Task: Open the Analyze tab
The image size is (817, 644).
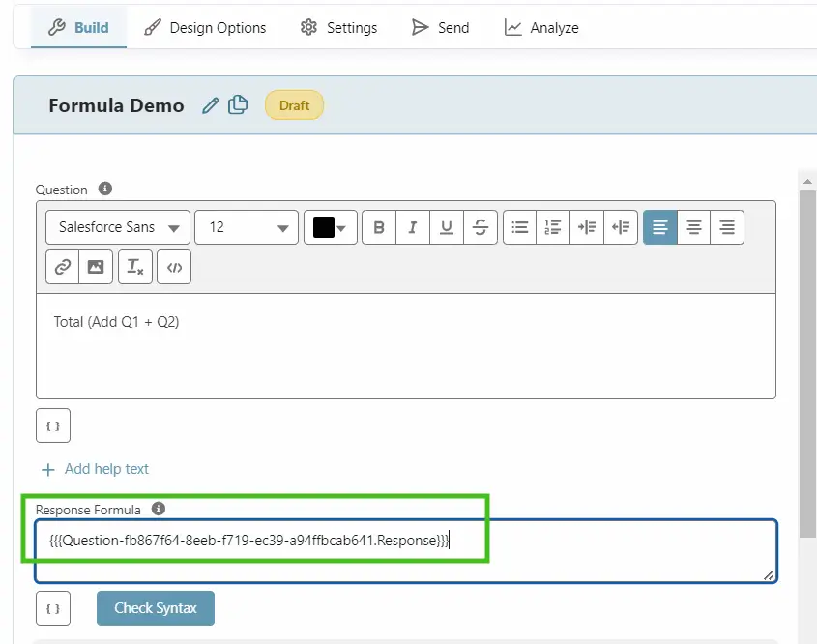Action: [x=541, y=27]
